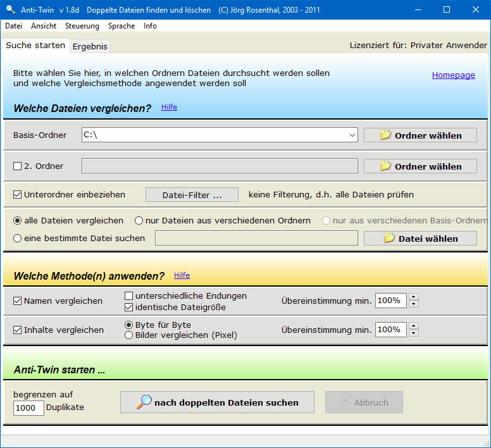Screen dimensions: 491x448
Task: Click the disabled Abbruch button
Action: [364, 402]
